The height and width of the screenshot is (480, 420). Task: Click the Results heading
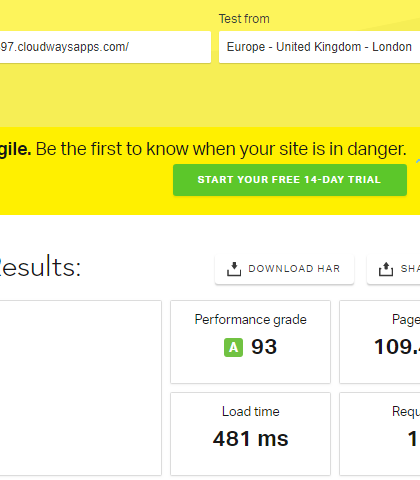click(40, 267)
